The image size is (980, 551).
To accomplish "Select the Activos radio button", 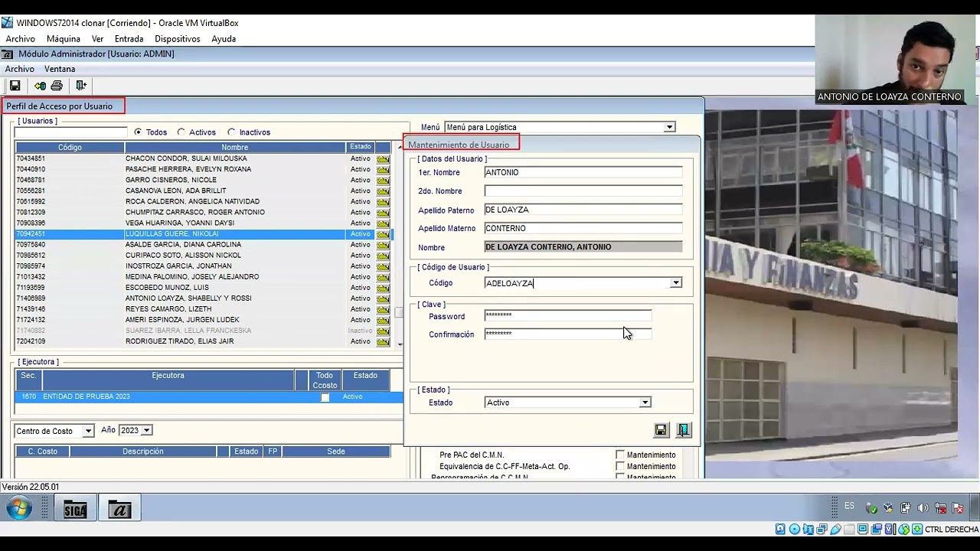I will pyautogui.click(x=181, y=132).
